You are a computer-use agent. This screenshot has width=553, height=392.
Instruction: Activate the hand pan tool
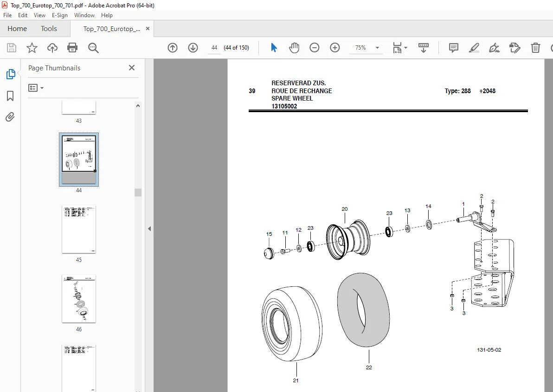[294, 48]
